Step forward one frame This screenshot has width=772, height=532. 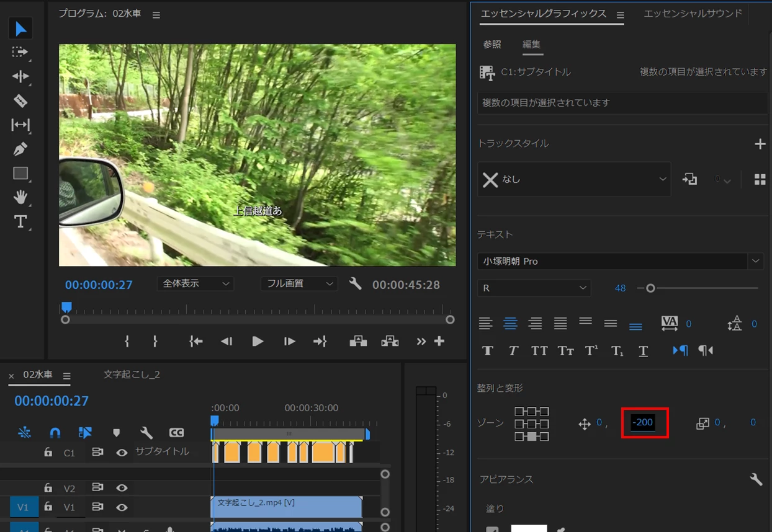(289, 341)
